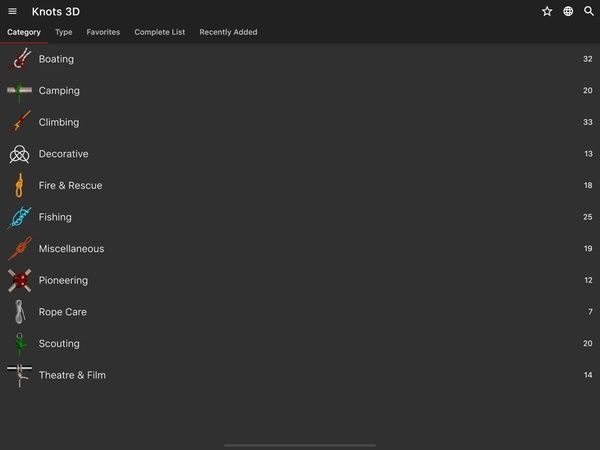Select the Miscellaneous category

(300, 249)
